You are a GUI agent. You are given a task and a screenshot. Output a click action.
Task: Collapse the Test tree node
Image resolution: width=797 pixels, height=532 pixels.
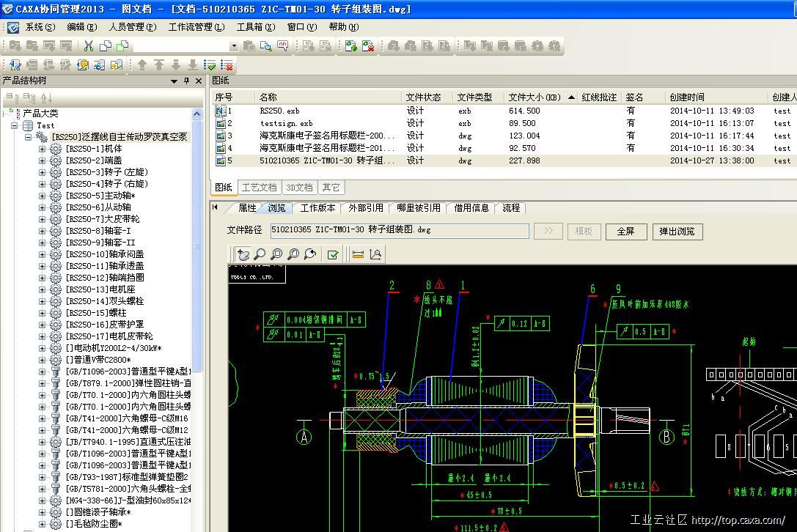coord(14,125)
